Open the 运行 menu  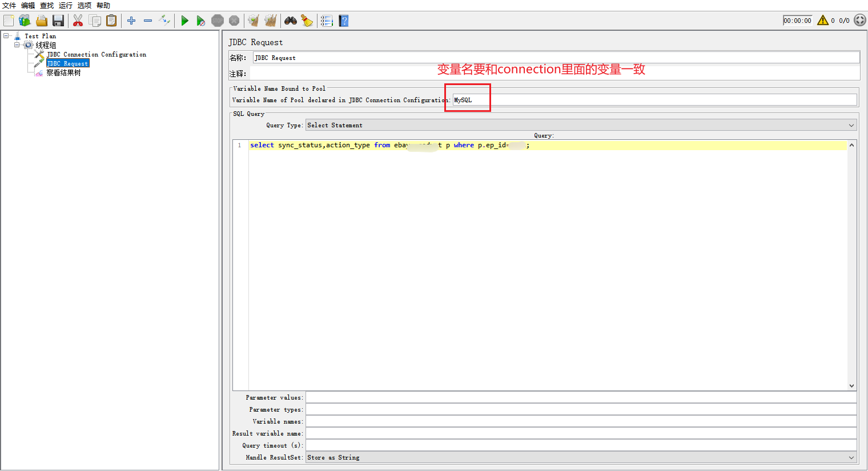click(65, 5)
